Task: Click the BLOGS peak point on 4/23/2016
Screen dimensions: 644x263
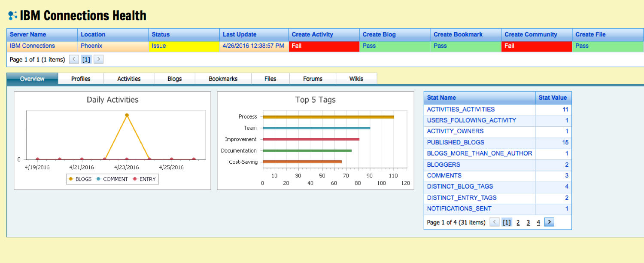Action: coord(127,115)
